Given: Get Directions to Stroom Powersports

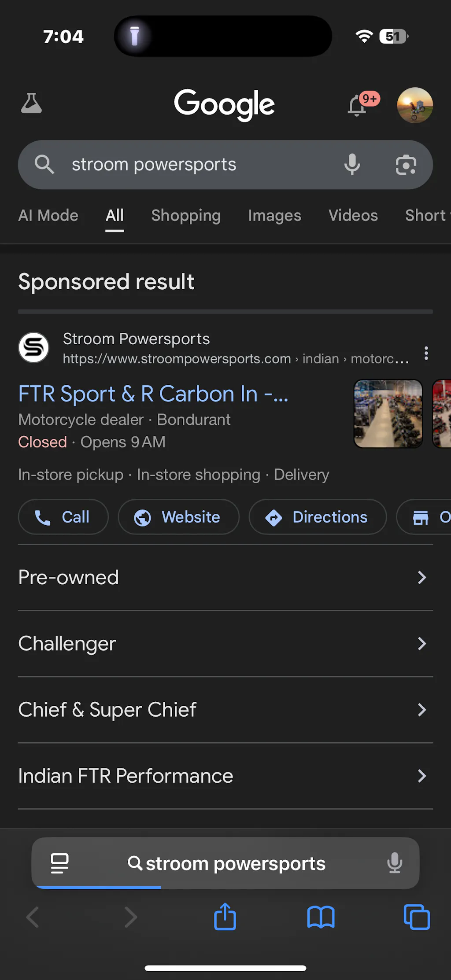Looking at the screenshot, I should (317, 517).
